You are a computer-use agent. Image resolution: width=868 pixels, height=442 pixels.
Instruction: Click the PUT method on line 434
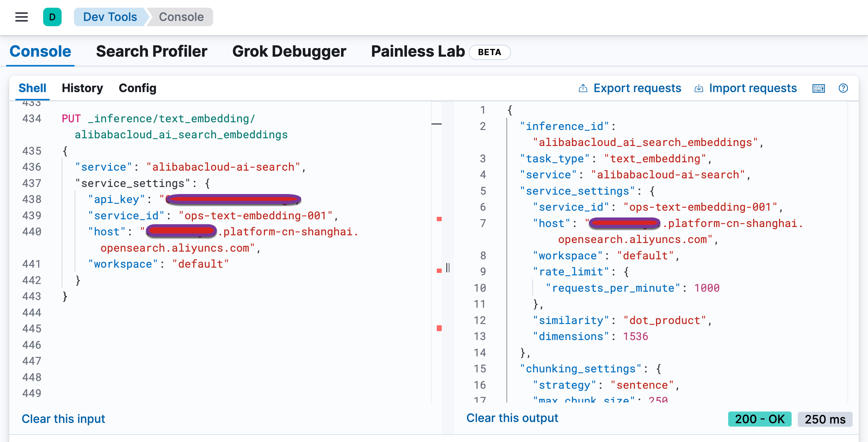[x=71, y=119]
